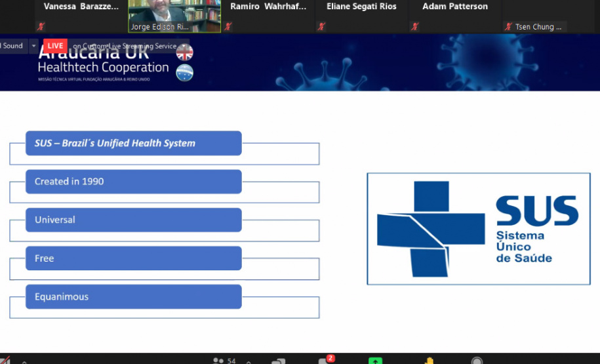This screenshot has width=600, height=364.
Task: Click the muted mic icon on Ramiro's tile
Action: click(x=228, y=27)
